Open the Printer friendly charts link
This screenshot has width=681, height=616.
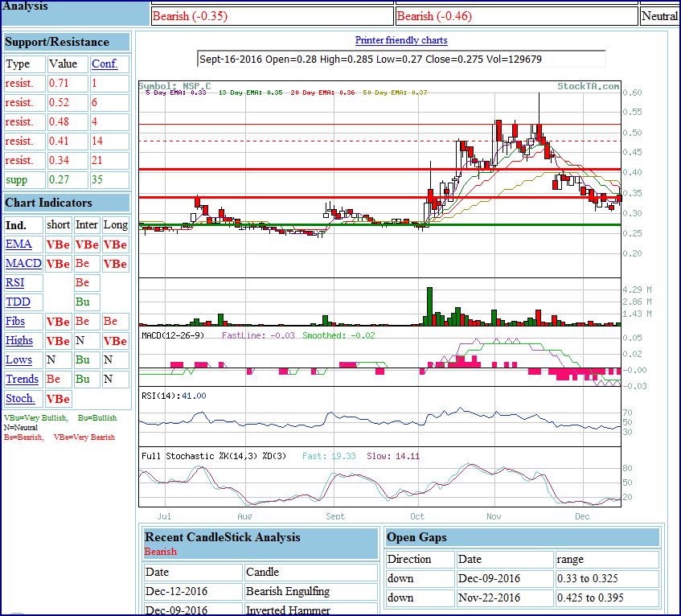click(x=401, y=40)
